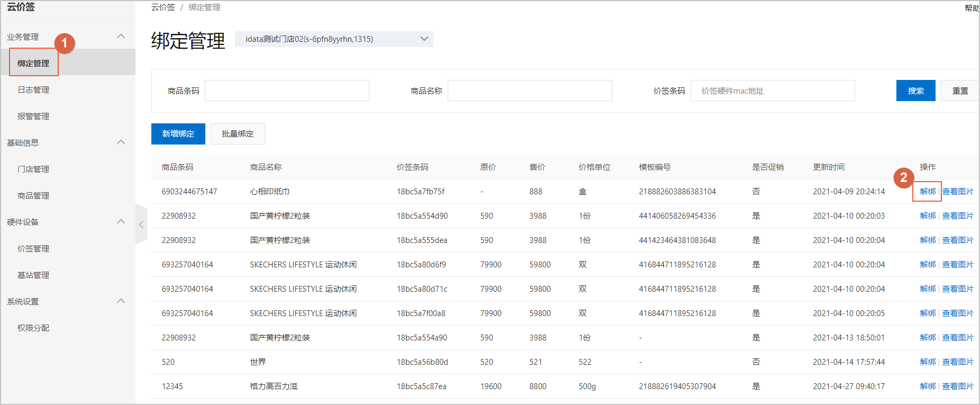980x405 pixels.
Task: Collapse the 基础信息 sidebar section
Action: pyautogui.click(x=121, y=142)
